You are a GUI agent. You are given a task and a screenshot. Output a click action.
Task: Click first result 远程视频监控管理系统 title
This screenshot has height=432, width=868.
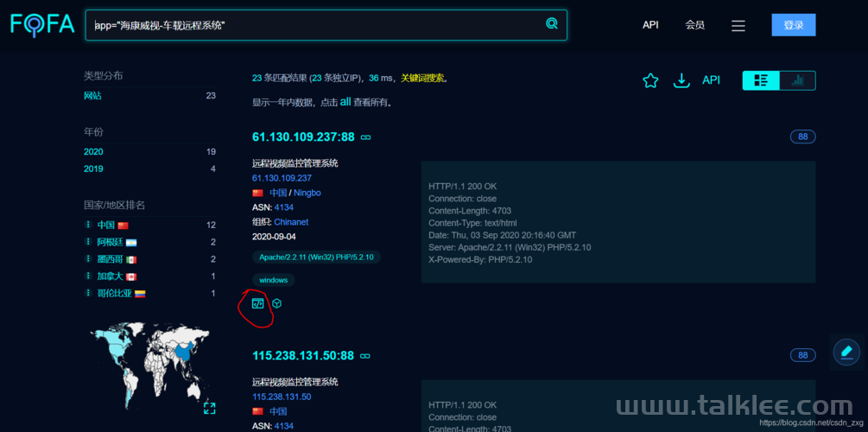pos(295,163)
